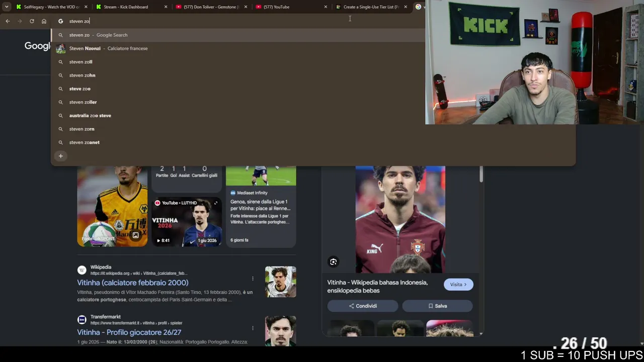The image size is (644, 362).
Task: Share the image with Condividi
Action: (363, 306)
